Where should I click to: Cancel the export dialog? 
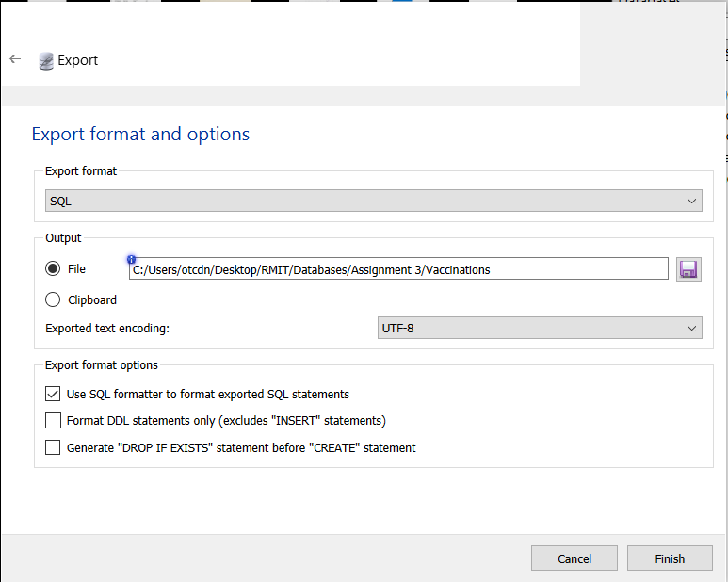tap(574, 558)
